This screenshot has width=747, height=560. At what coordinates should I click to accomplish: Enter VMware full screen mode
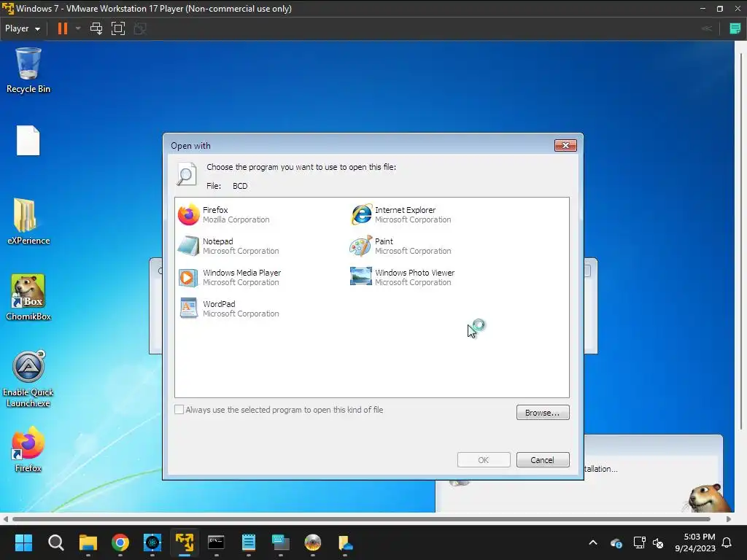pos(118,28)
